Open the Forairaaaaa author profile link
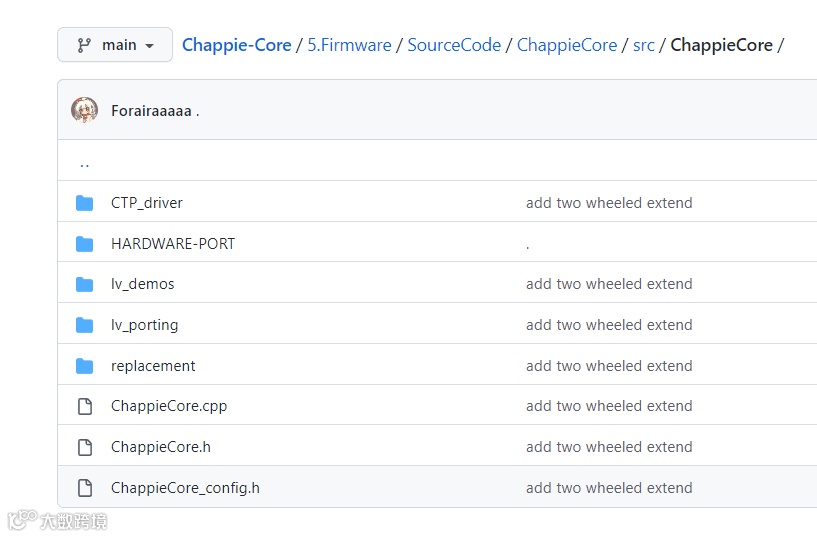 [x=151, y=111]
